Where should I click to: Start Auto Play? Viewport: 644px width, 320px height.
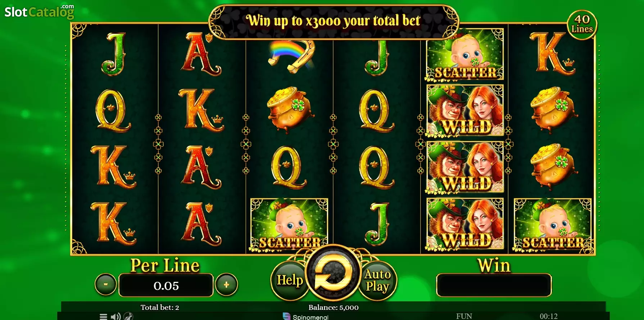click(378, 280)
